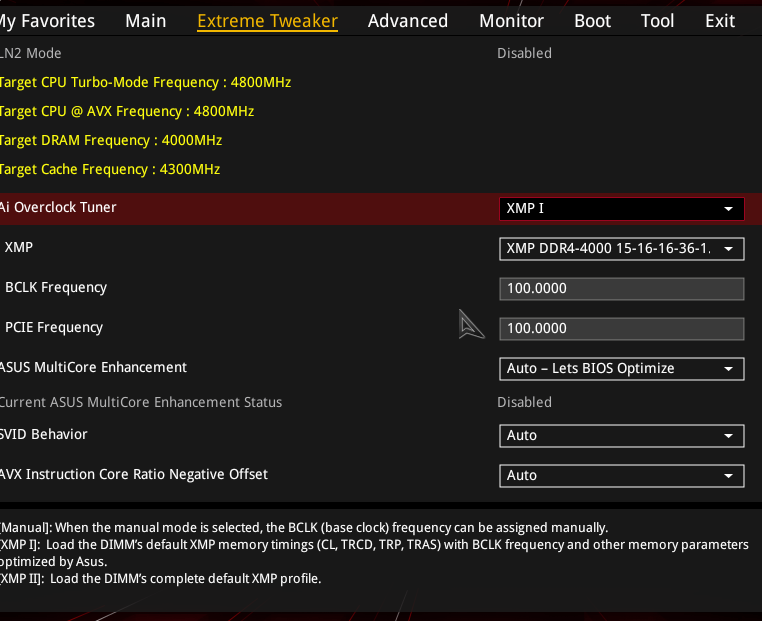Click the [Manual] help description line
762x621 pixels.
pos(304,528)
